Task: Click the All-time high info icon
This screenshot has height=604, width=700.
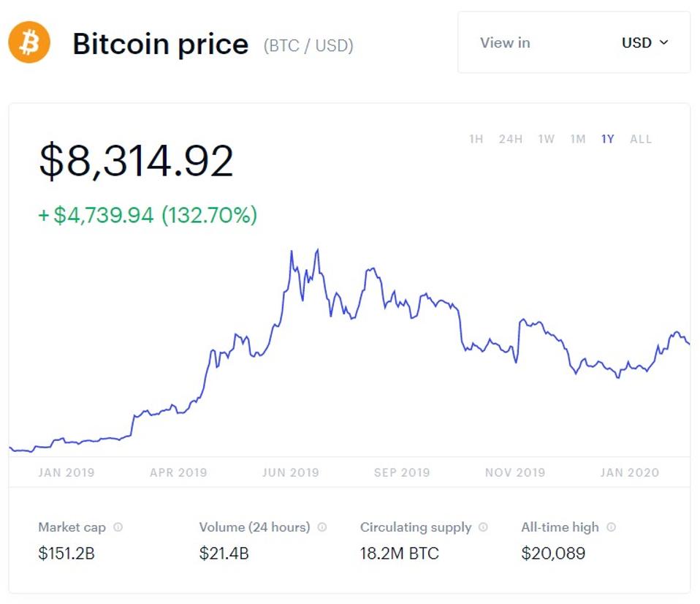Action: 611,527
